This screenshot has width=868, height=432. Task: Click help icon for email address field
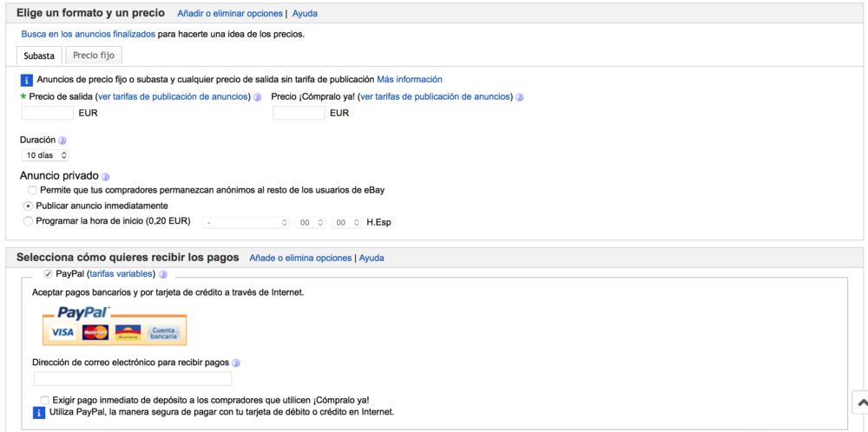tap(236, 363)
